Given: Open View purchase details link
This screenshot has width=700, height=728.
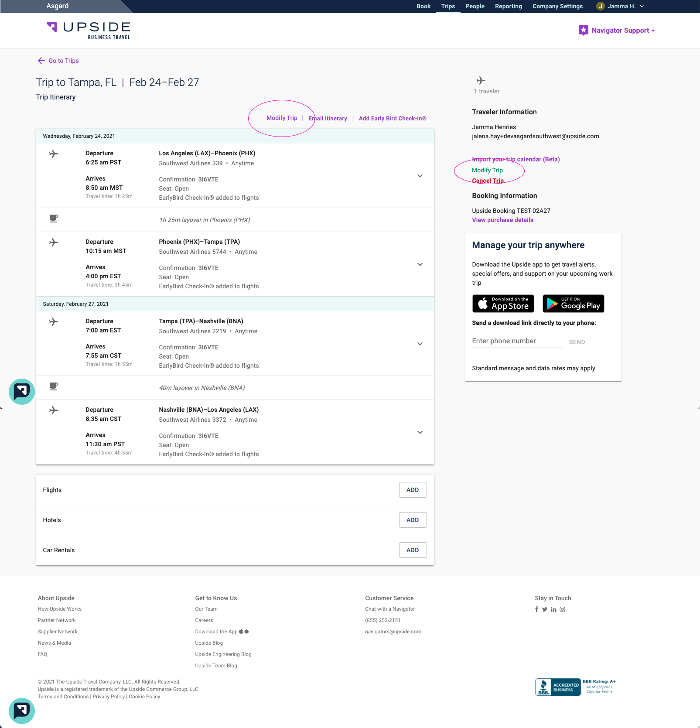Looking at the screenshot, I should tap(502, 220).
